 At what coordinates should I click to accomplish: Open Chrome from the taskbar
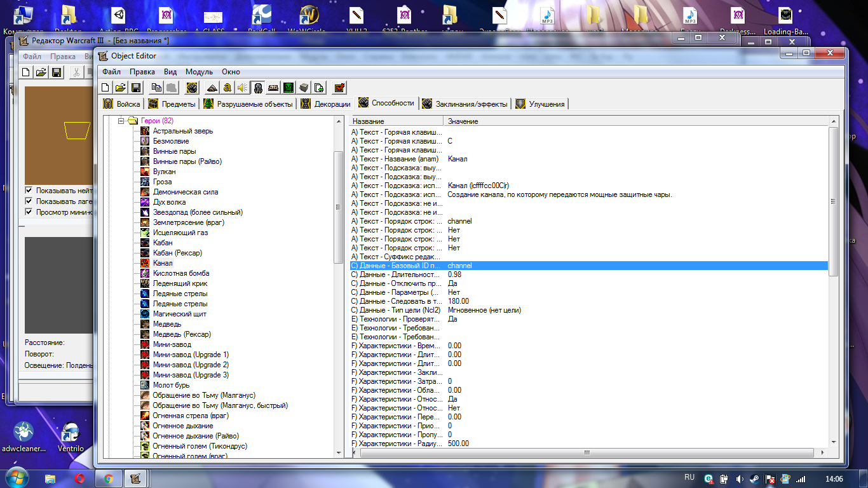[109, 478]
